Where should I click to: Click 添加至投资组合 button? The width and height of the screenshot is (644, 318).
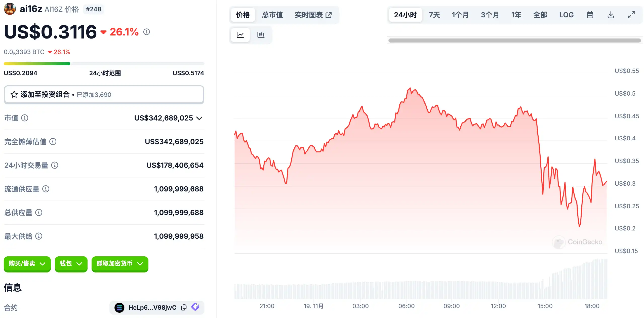coord(104,95)
